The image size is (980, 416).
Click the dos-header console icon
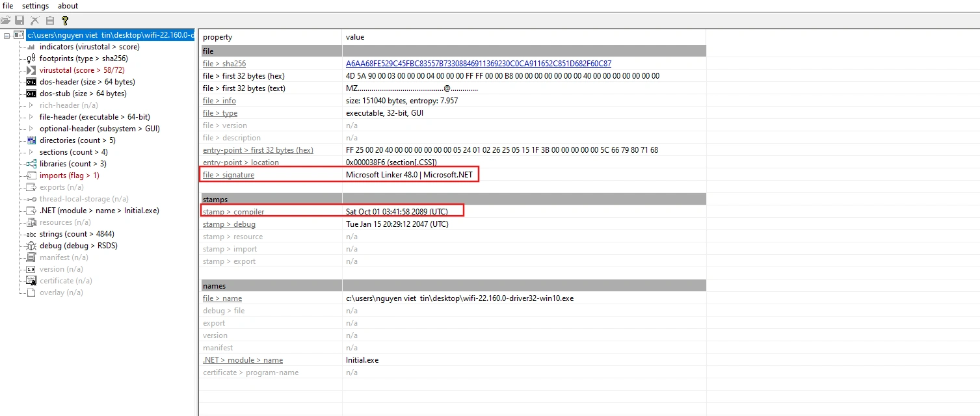coord(31,81)
